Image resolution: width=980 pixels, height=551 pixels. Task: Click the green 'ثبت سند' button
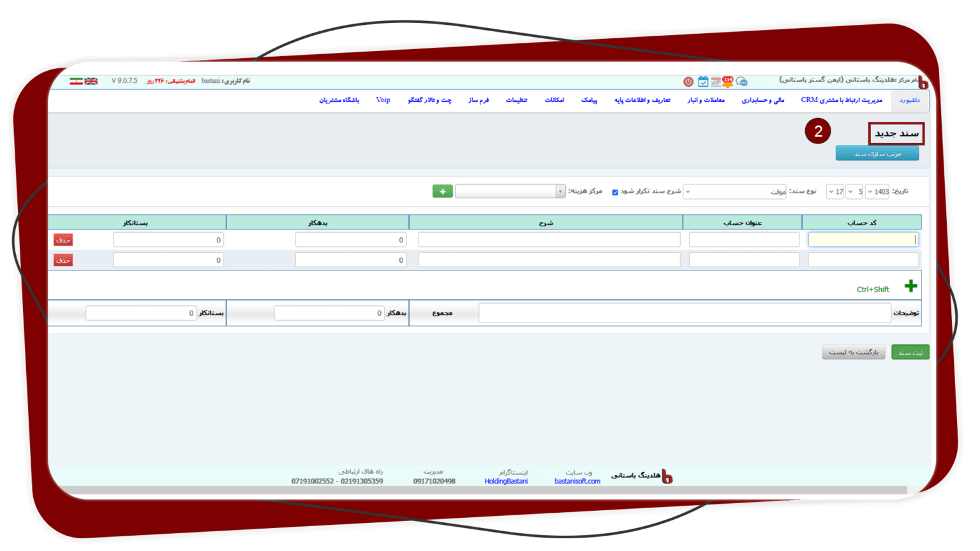pyautogui.click(x=910, y=352)
